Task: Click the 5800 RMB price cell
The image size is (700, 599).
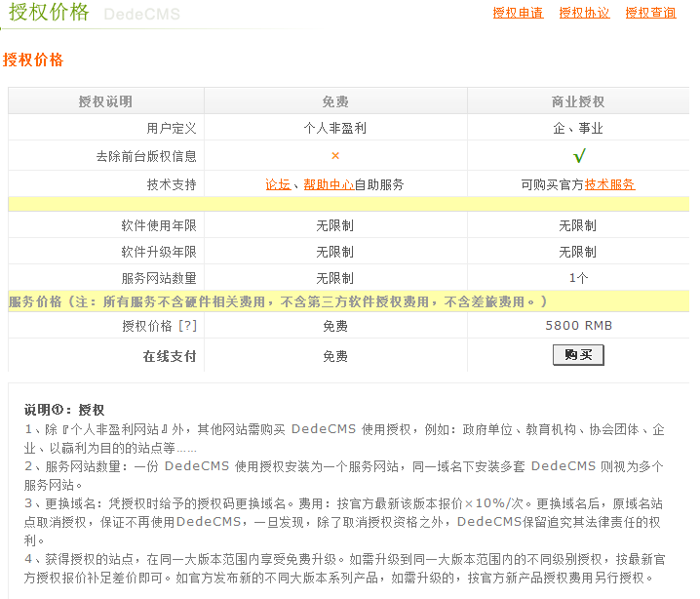Action: pyautogui.click(x=578, y=326)
